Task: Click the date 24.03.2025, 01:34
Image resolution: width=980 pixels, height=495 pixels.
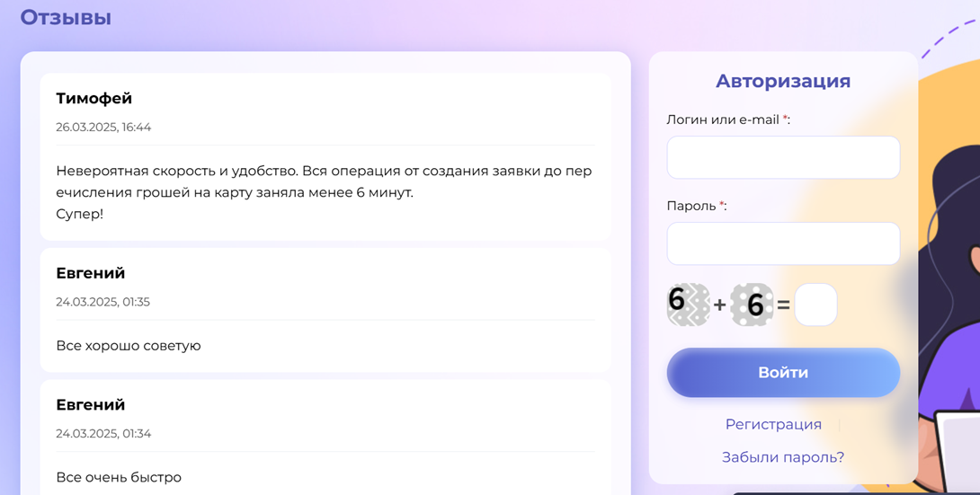Action: (x=103, y=434)
